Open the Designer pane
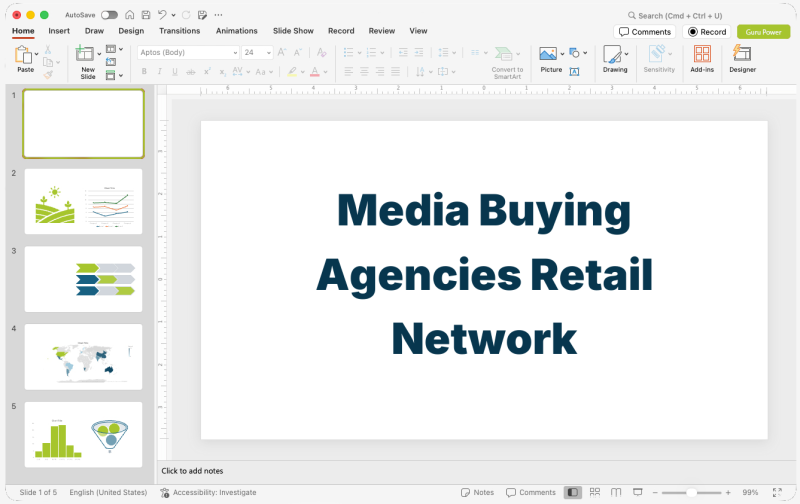 (x=742, y=54)
